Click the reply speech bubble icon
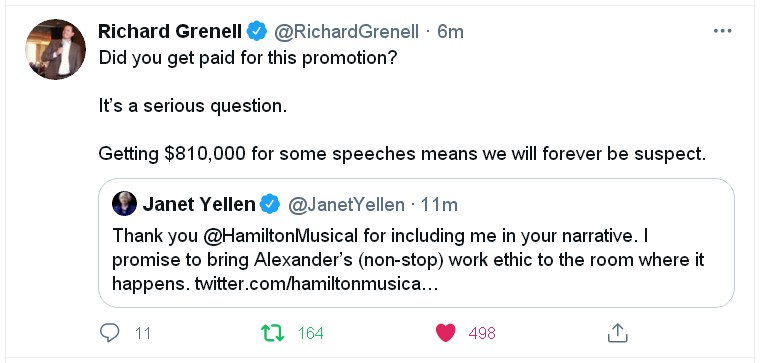762x363 pixels. (x=109, y=333)
